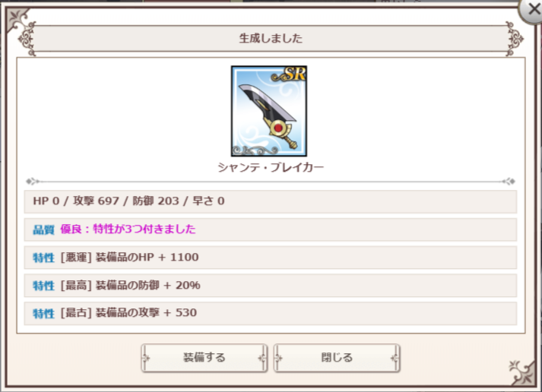Screen dimensions: 542x392
Task: Click the シャンテ・ブレイカー item name text
Action: (x=271, y=167)
